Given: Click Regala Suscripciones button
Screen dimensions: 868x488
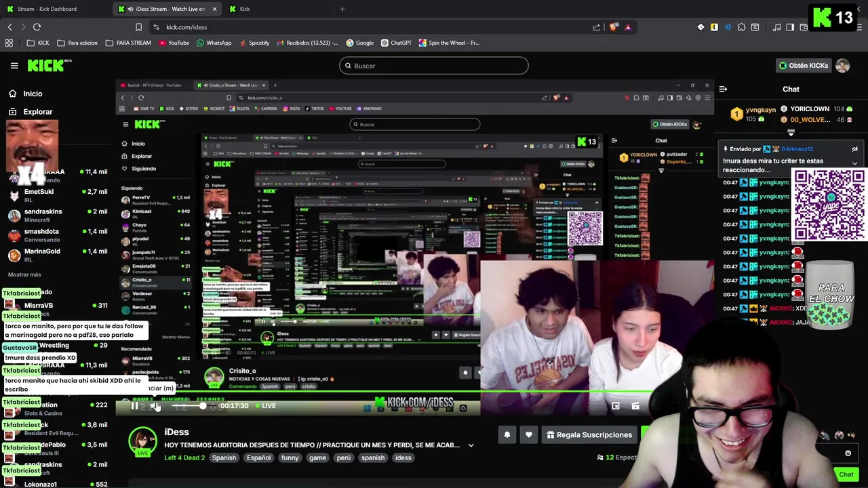Looking at the screenshot, I should click(x=589, y=435).
